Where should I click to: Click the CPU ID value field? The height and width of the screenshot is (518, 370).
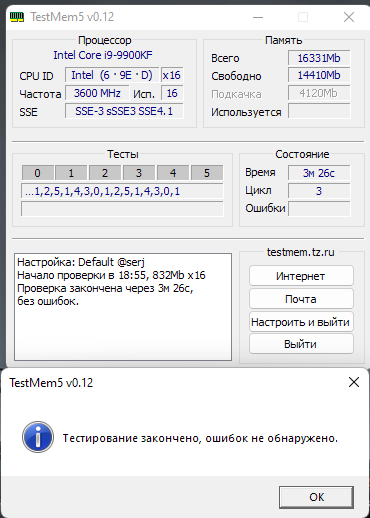tap(112, 75)
